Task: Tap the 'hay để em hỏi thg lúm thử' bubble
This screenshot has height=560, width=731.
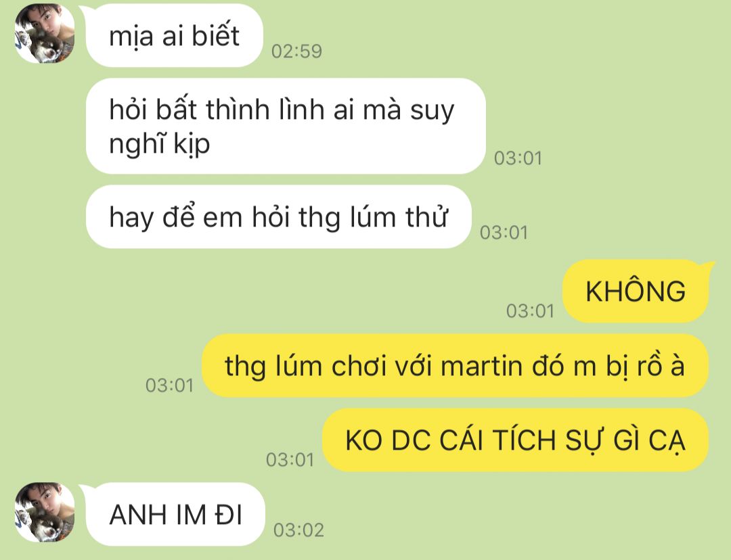Action: click(279, 216)
